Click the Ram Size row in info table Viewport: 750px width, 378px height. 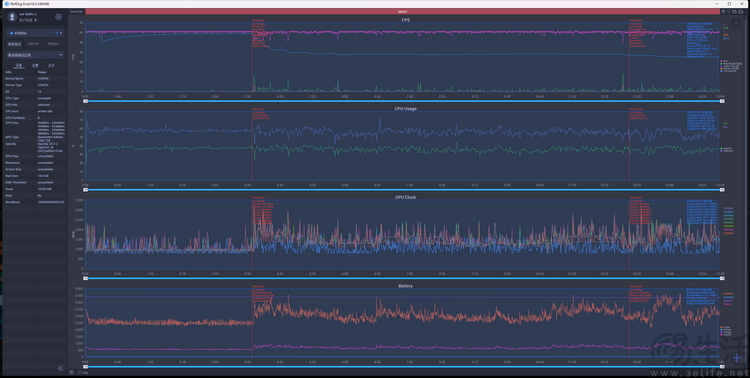35,176
